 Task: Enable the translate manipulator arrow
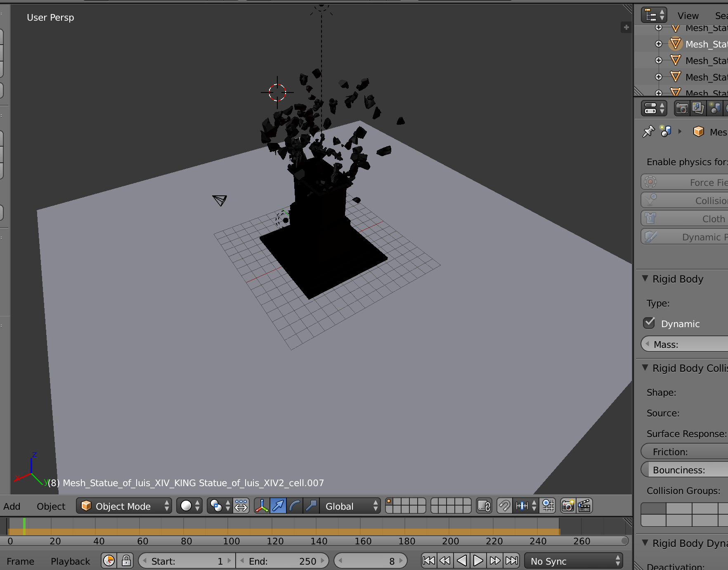[278, 506]
